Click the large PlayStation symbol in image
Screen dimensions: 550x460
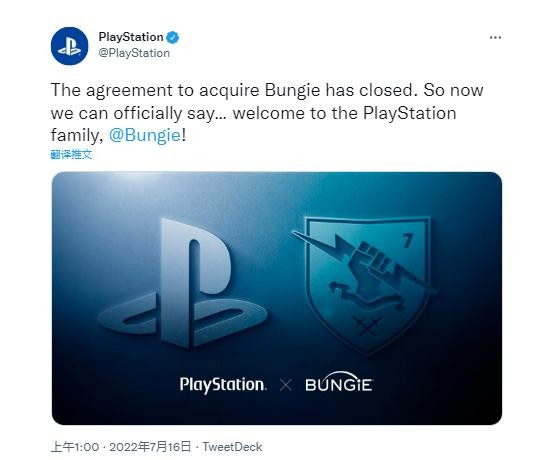(x=182, y=282)
